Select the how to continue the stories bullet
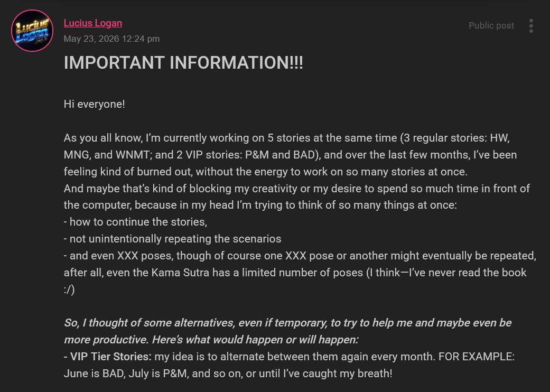 (135, 222)
